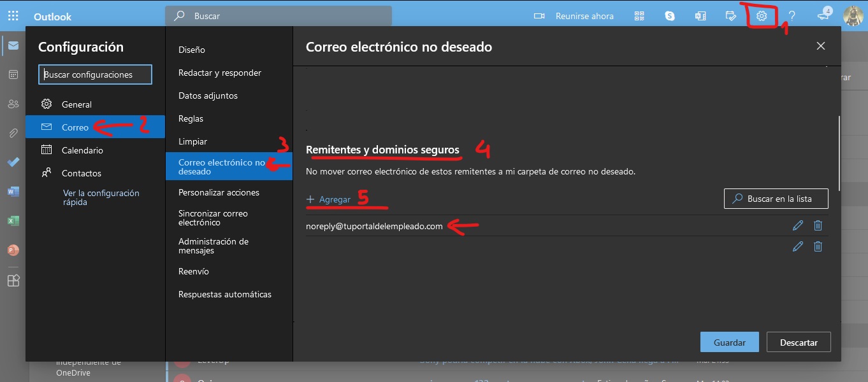The width and height of the screenshot is (868, 382).
Task: Open the Respuestas automáticas section
Action: tap(225, 294)
